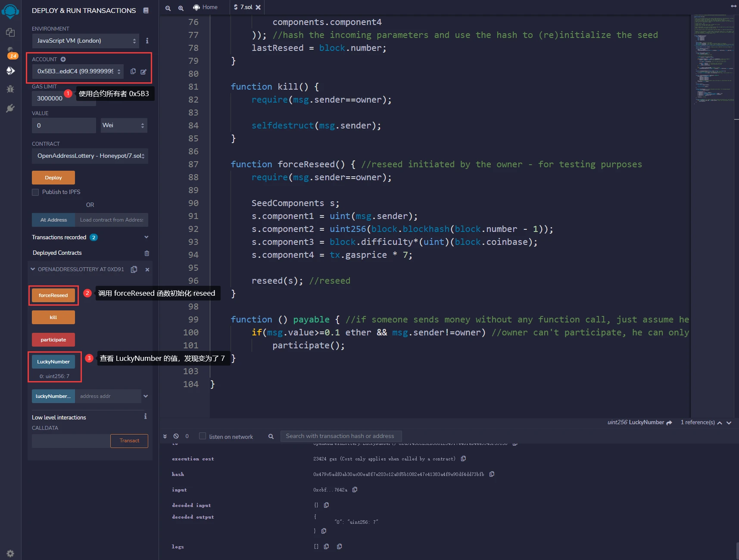Copy the decoded input value

click(326, 505)
